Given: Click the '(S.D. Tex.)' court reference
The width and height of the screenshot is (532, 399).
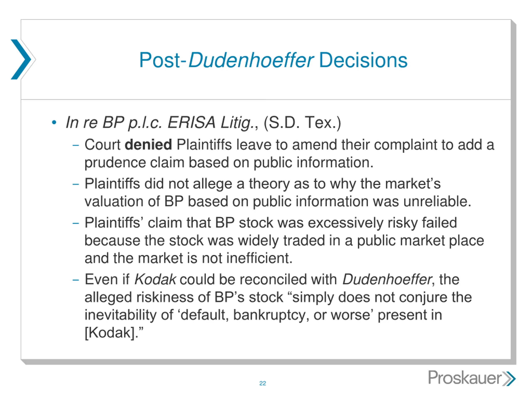Looking at the screenshot, I should [x=302, y=123].
